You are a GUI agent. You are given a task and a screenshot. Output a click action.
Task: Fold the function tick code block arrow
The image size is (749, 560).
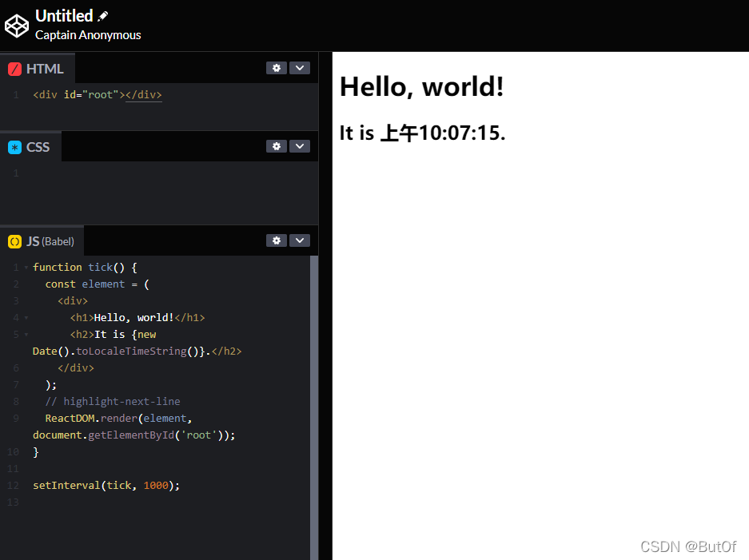[x=26, y=268]
